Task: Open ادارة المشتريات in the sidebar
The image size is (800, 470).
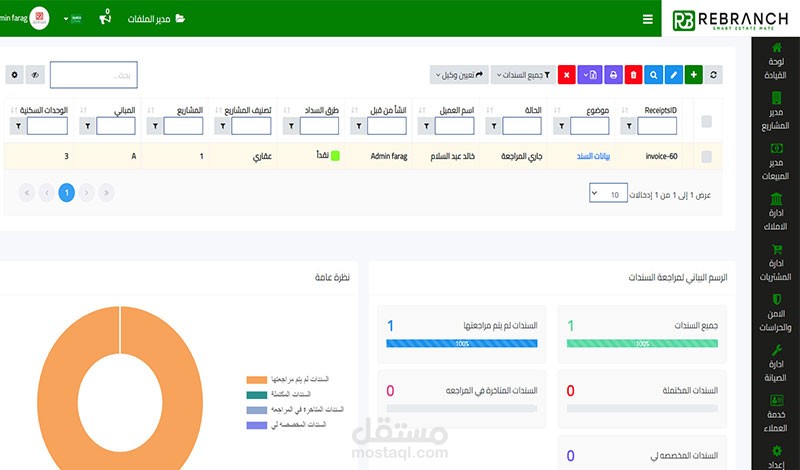Action: (x=776, y=263)
